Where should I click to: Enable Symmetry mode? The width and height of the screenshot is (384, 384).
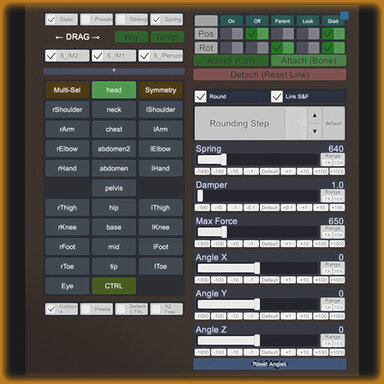(x=161, y=90)
